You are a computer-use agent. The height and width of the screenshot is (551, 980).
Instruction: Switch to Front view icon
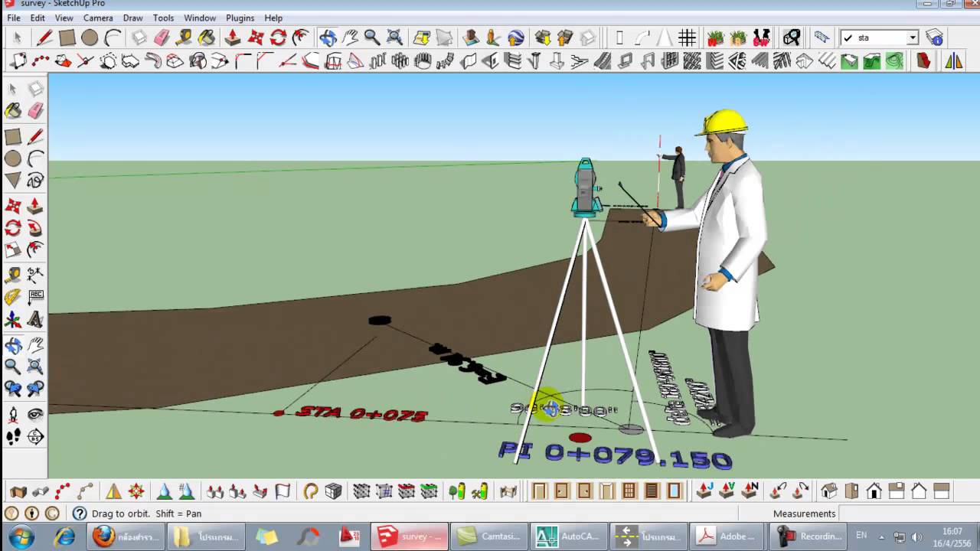874,491
